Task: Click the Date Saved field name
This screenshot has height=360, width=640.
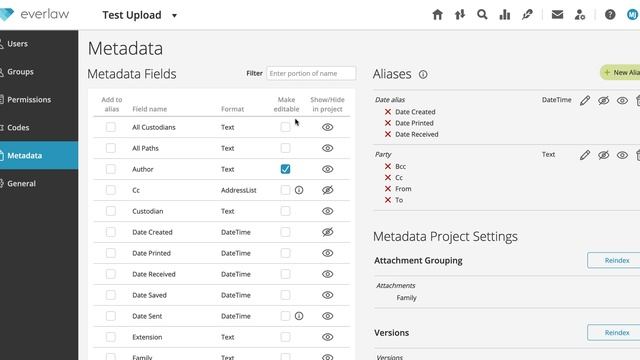Action: [149, 295]
